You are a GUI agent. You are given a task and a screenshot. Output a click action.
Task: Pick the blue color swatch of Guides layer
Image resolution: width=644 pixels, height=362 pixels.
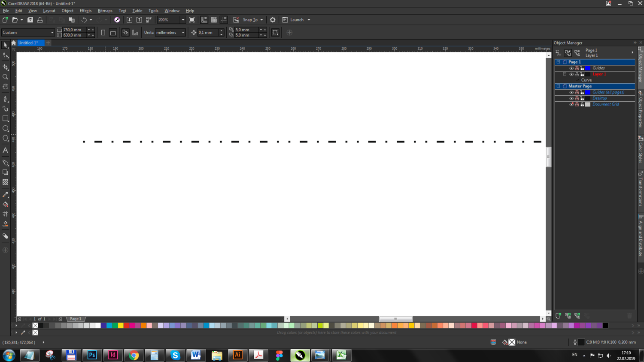point(588,68)
